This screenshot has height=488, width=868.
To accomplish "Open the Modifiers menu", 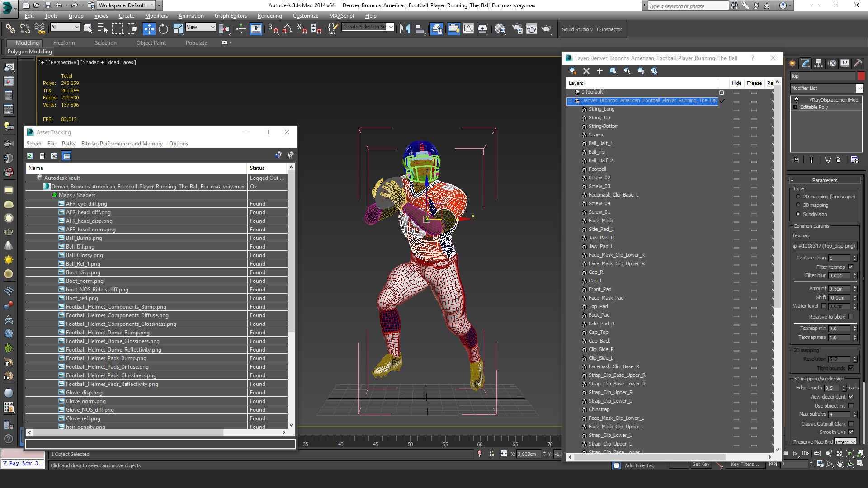I will click(x=156, y=16).
